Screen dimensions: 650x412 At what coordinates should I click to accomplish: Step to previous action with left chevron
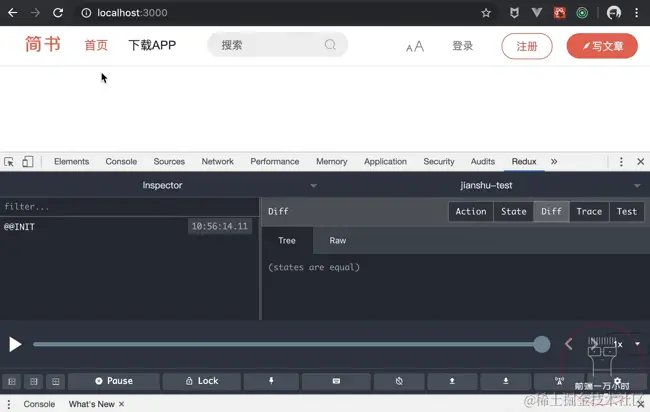click(x=568, y=344)
